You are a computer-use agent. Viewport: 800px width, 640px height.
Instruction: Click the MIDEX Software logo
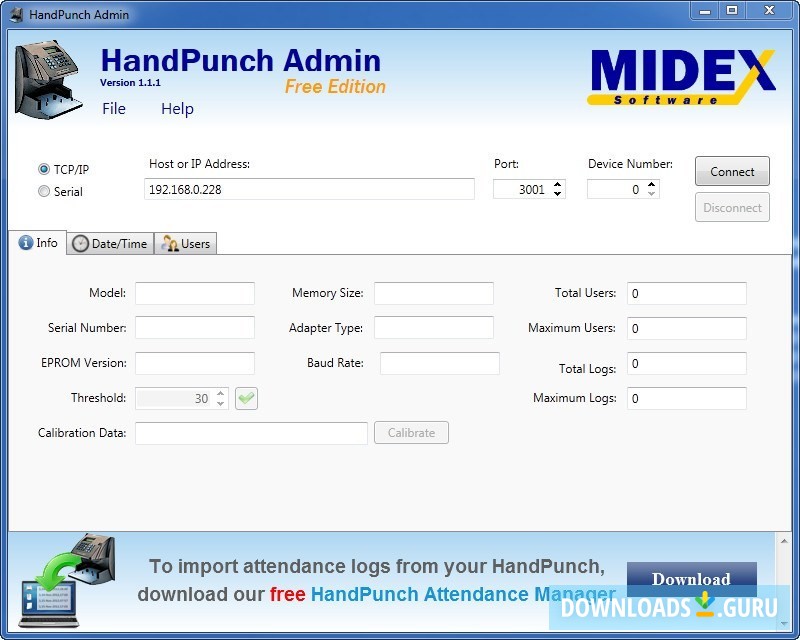click(681, 77)
